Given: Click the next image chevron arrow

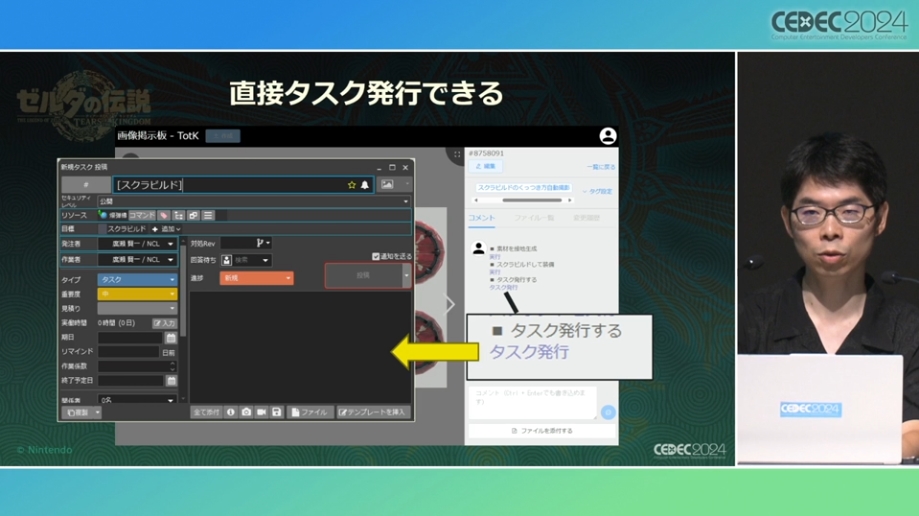Looking at the screenshot, I should pos(450,304).
